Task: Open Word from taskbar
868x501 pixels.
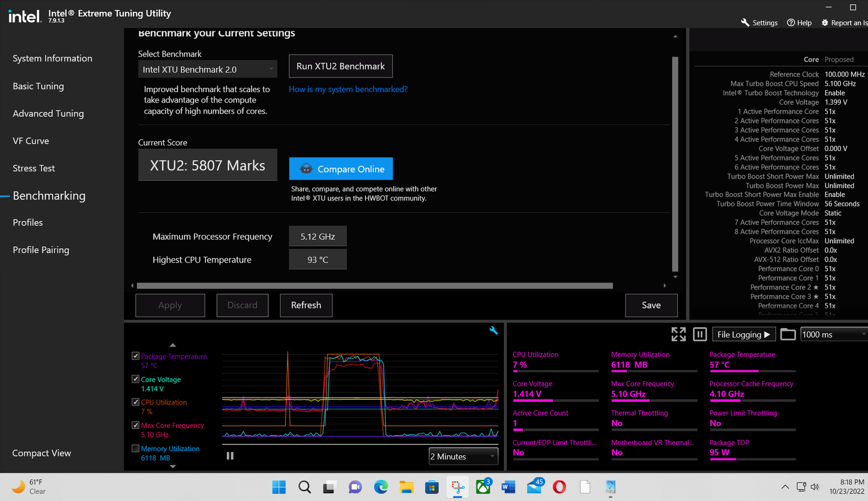Action: (x=508, y=487)
